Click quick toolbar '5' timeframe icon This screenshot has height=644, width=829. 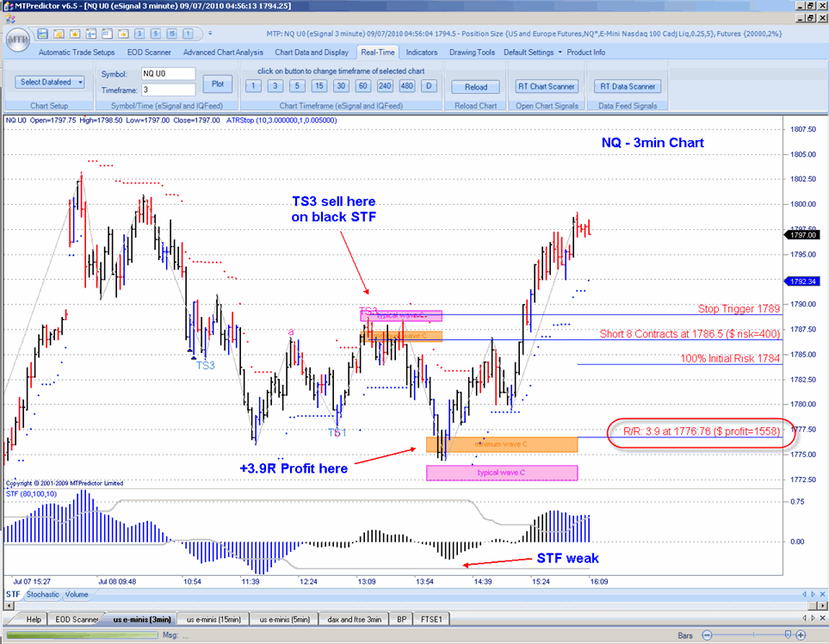156,34
